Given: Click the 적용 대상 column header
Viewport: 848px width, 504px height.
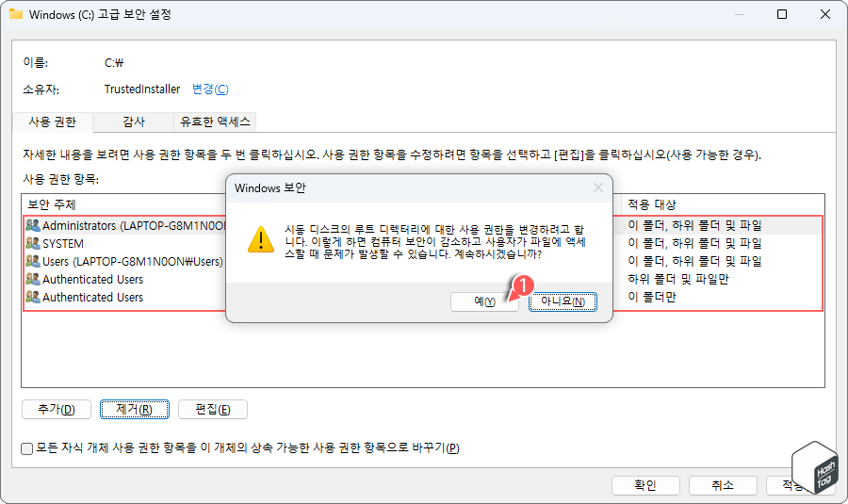Looking at the screenshot, I should point(652,205).
